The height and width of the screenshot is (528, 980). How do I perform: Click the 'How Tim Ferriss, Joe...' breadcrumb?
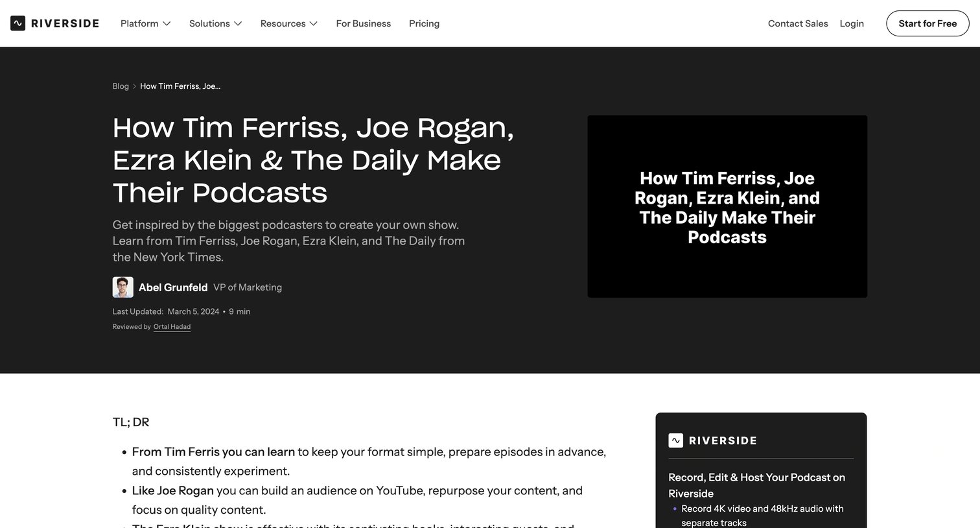[x=180, y=86]
